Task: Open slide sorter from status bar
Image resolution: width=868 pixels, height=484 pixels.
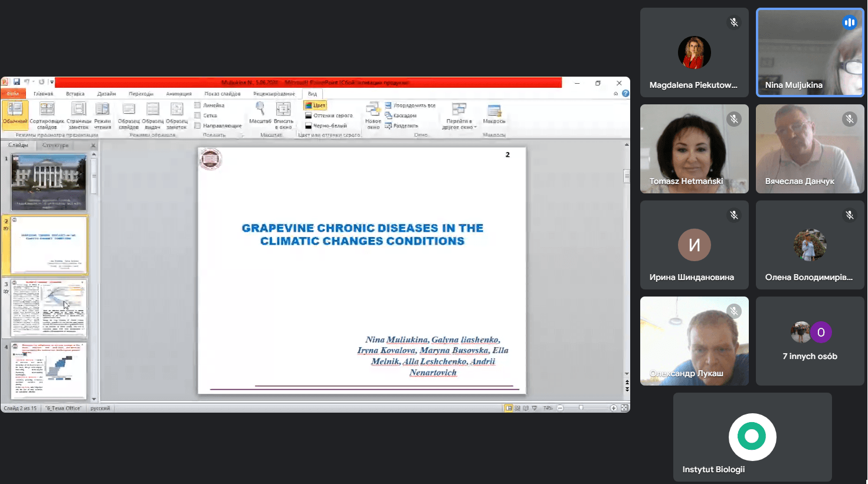Action: [517, 408]
